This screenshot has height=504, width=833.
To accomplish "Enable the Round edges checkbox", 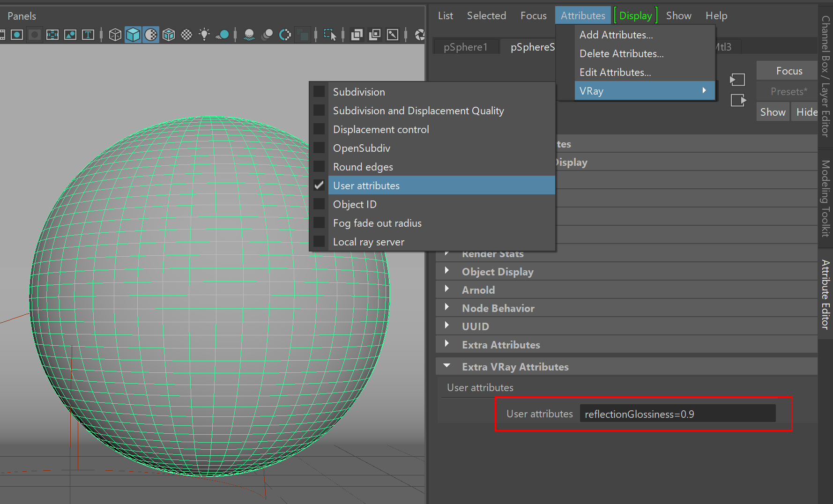I will pyautogui.click(x=319, y=166).
